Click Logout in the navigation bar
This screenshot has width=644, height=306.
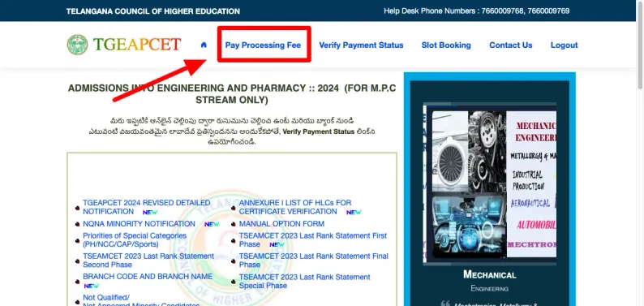[564, 45]
